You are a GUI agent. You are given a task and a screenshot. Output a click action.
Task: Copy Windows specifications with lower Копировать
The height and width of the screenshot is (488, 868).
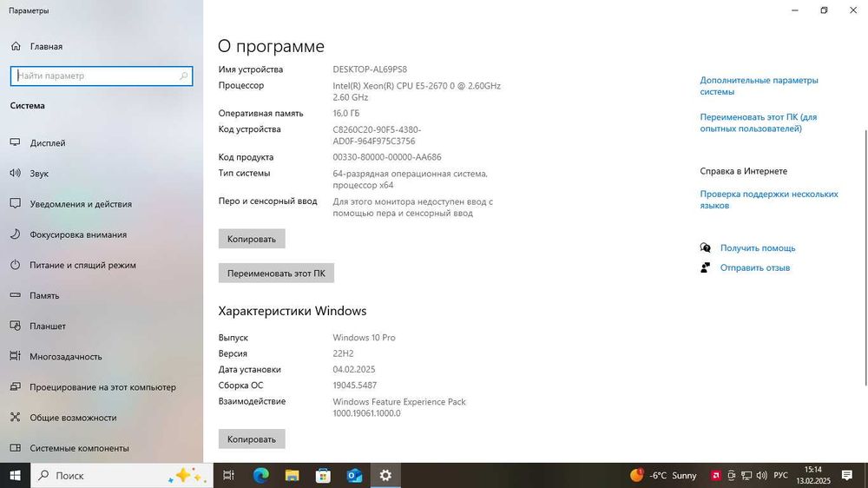(x=252, y=439)
